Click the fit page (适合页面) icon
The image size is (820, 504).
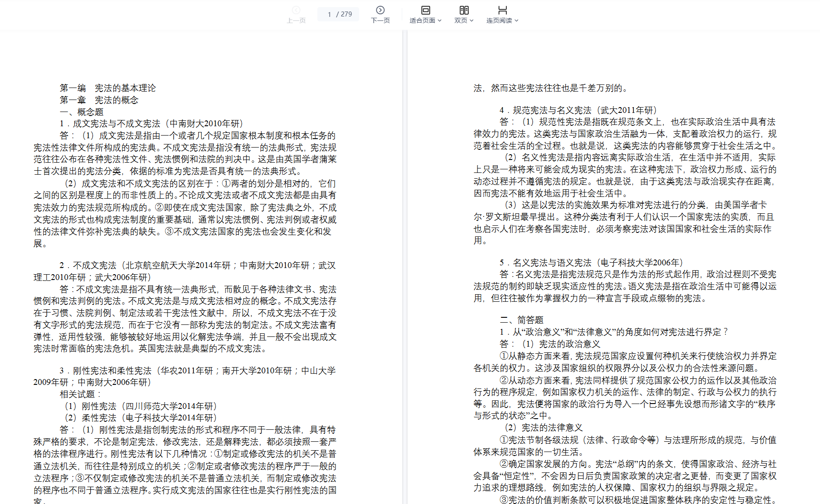click(x=425, y=10)
